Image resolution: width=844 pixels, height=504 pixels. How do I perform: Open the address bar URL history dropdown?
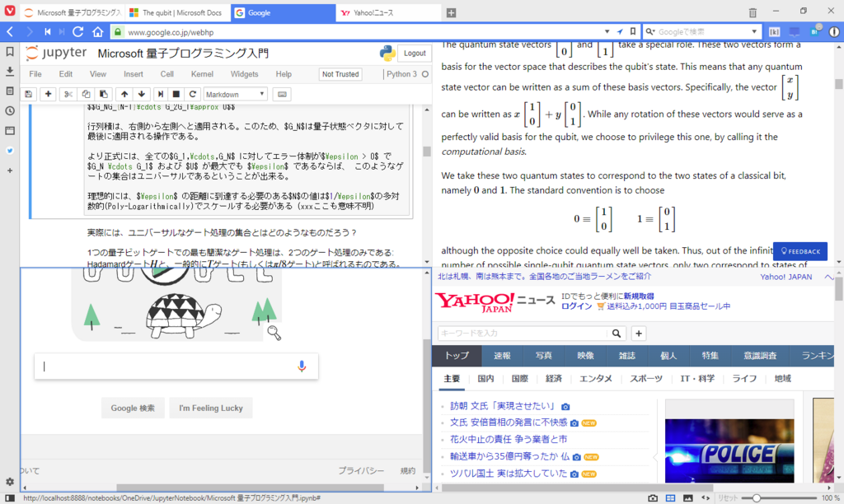pos(607,32)
